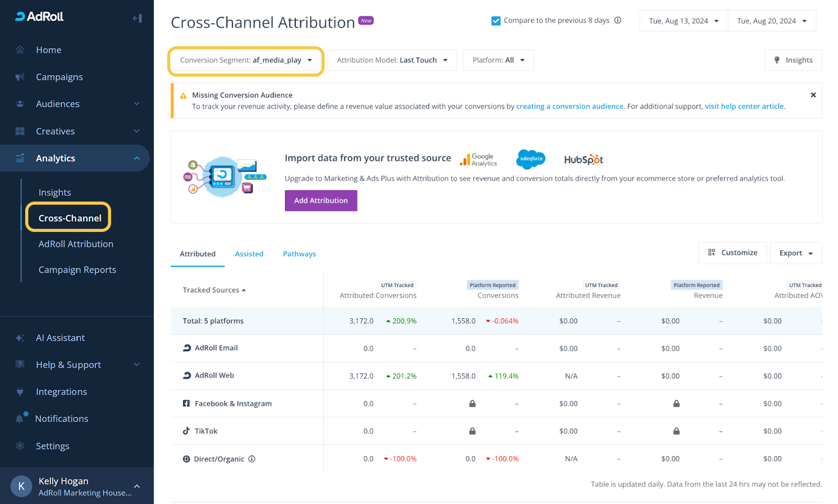Click the Settings gear icon
Screen dimensions: 838x504
20,446
